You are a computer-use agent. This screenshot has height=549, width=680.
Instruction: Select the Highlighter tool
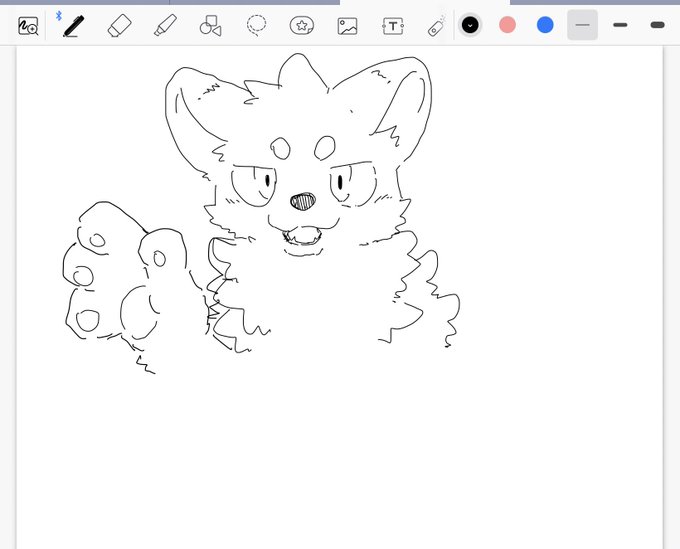point(165,25)
